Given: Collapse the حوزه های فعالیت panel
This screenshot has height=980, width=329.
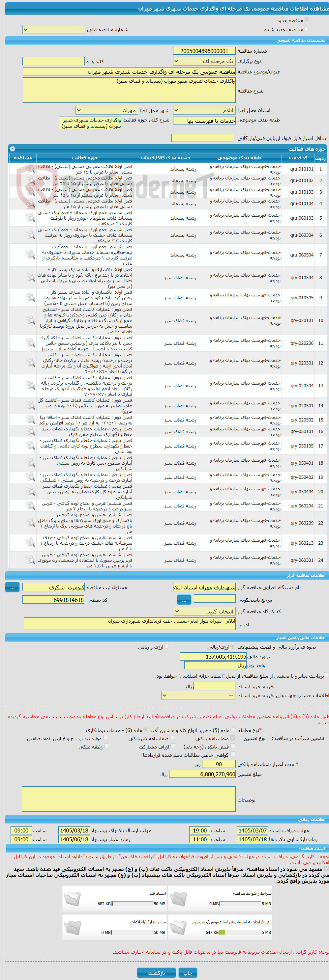Looking at the screenshot, I should point(12,149).
